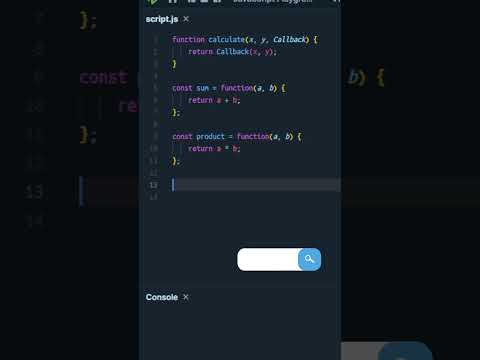The image size is (480, 360).
Task: Click the 'const product = function(a, b)' line
Action: tap(237, 136)
